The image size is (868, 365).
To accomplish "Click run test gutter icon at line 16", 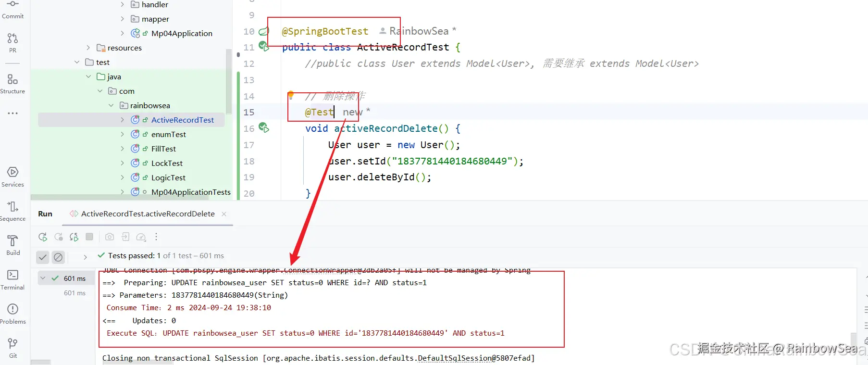I will tap(264, 127).
